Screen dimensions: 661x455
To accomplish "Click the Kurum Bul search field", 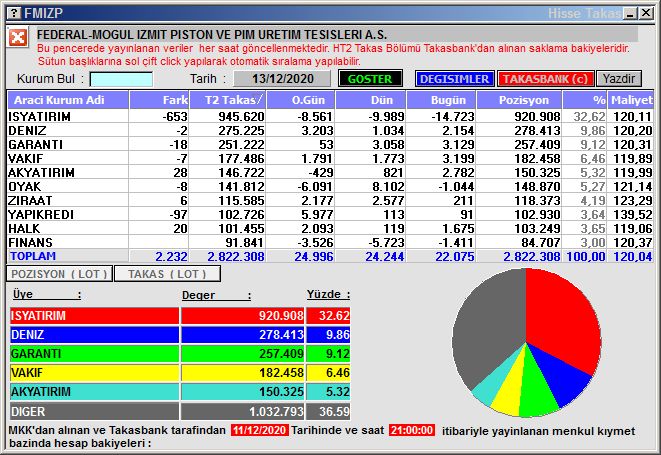I will tap(121, 79).
